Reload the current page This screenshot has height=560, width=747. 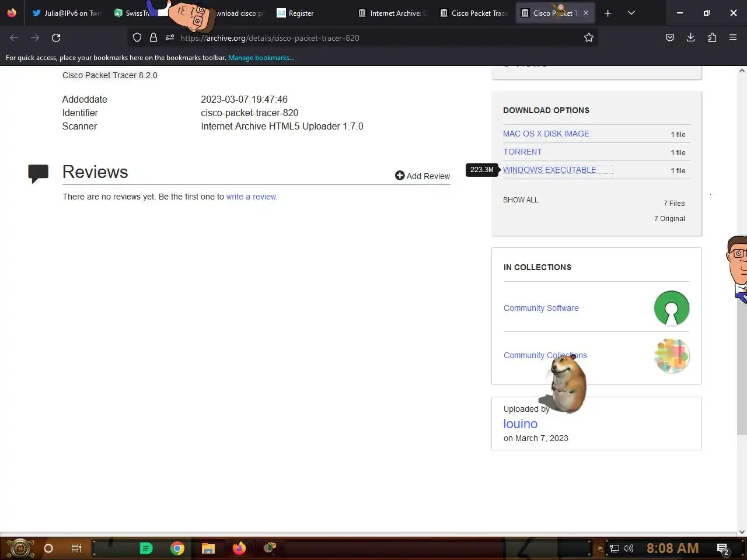click(56, 38)
